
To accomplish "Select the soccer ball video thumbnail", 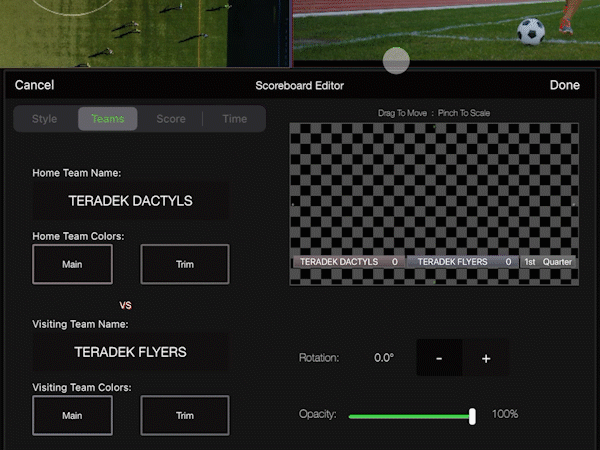I will 445,32.
